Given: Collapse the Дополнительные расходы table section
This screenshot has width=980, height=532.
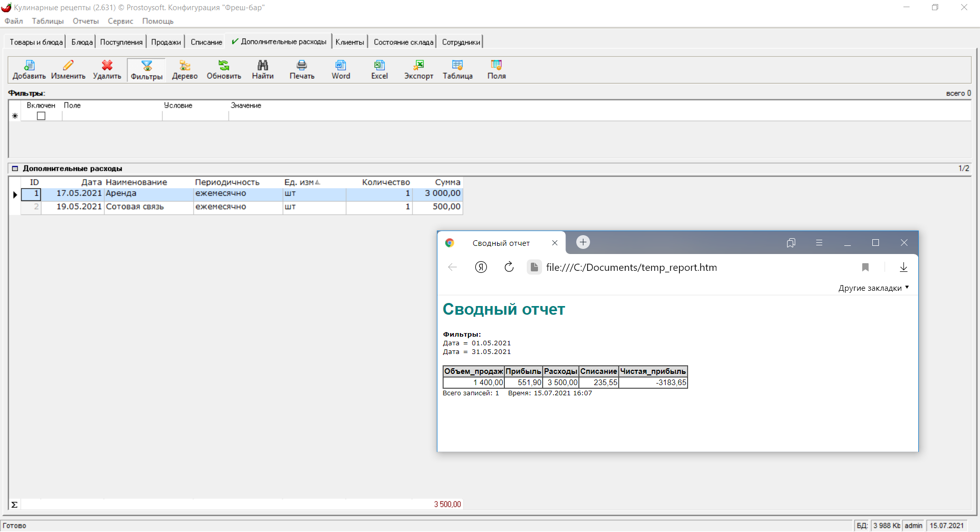Looking at the screenshot, I should [x=15, y=168].
